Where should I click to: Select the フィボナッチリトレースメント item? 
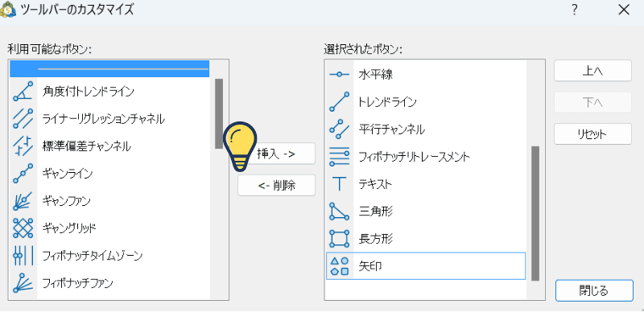click(x=426, y=157)
